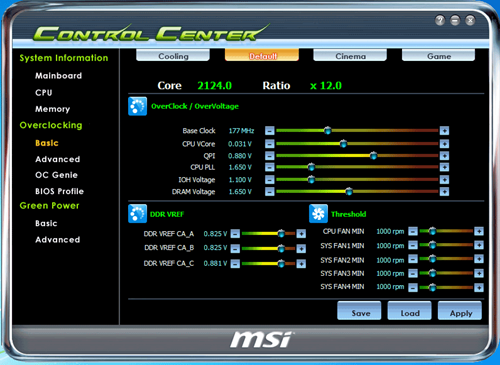Select the Game profile tab

pos(439,55)
